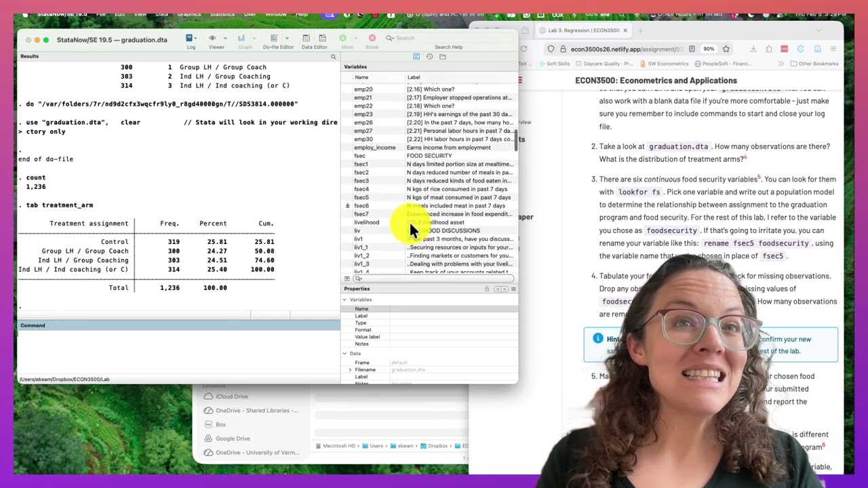Open browser list all tabs chevron
The width and height of the screenshot is (868, 488).
(x=818, y=30)
